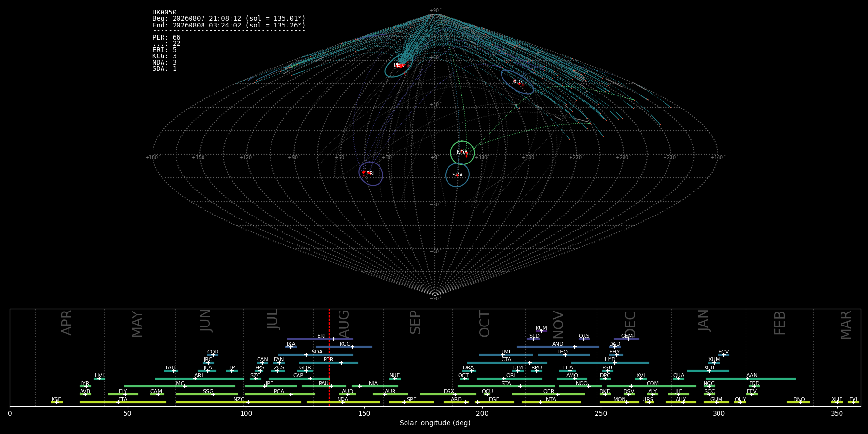
Task: Click the PER radiant circle on sky map
Action: 398,66
